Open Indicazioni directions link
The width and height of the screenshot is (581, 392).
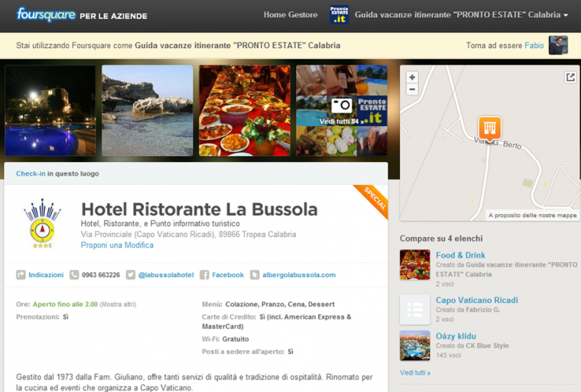(46, 275)
